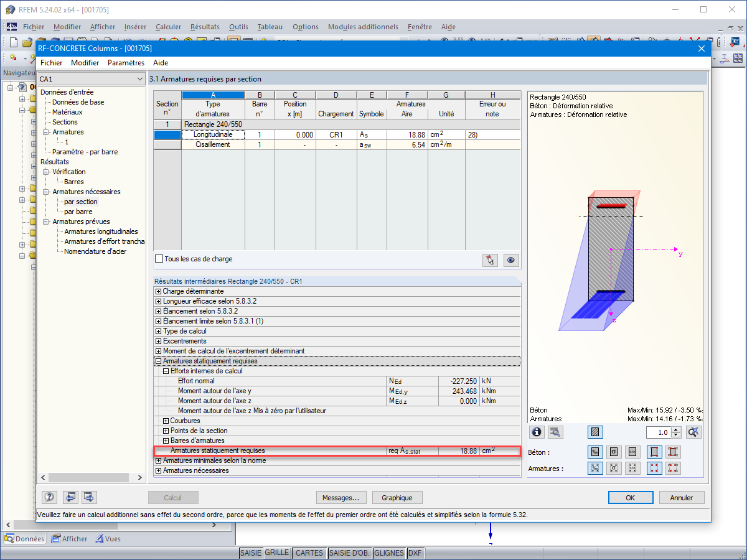Toggle concrete strain per-mille display in Béton row
The image size is (747, 560).
[595, 452]
